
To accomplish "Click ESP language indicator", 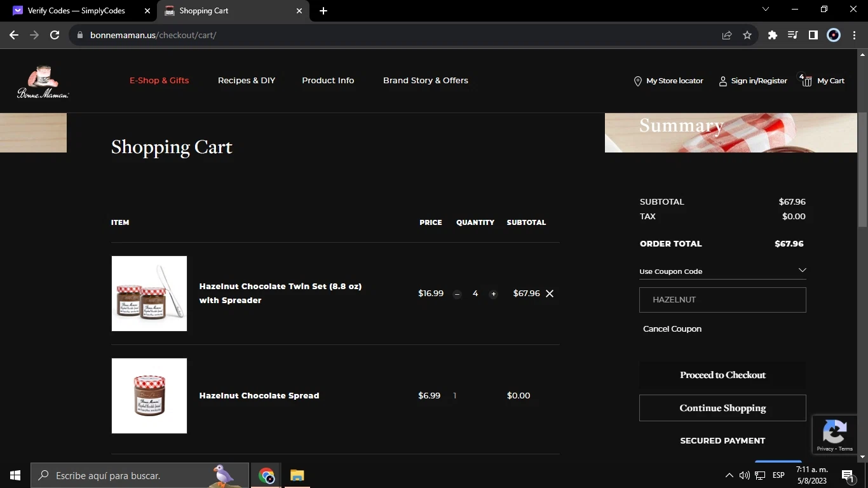I will [778, 475].
